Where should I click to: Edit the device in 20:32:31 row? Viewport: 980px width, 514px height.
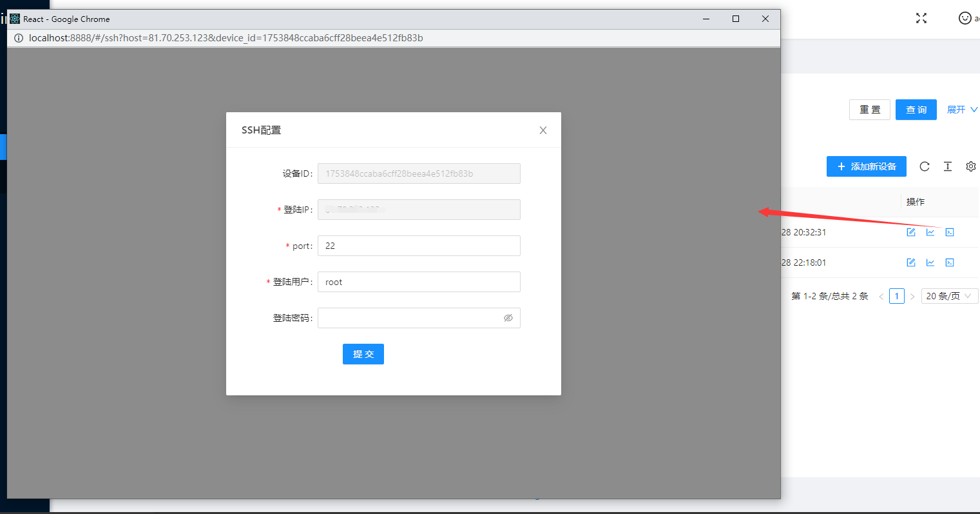911,232
